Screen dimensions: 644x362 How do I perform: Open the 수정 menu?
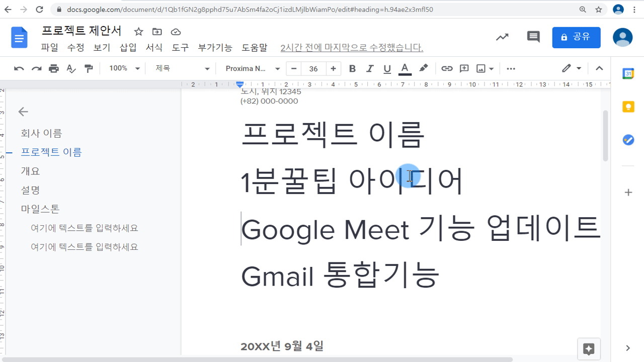76,48
